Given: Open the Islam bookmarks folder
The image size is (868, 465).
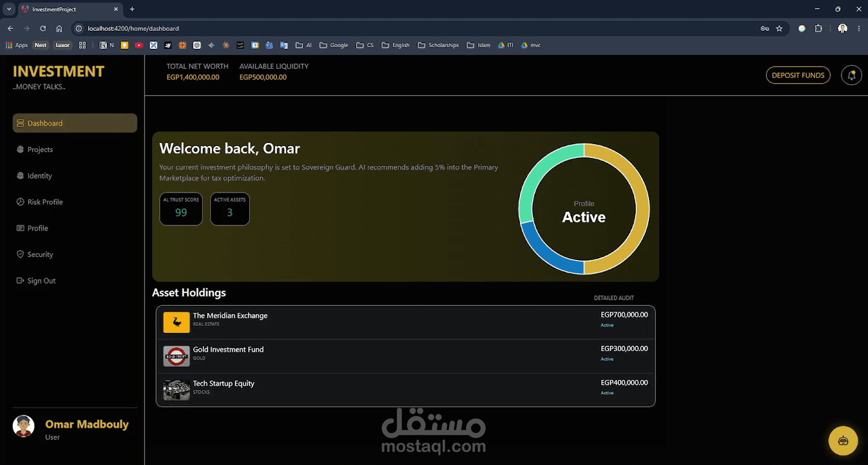Looking at the screenshot, I should pos(479,45).
